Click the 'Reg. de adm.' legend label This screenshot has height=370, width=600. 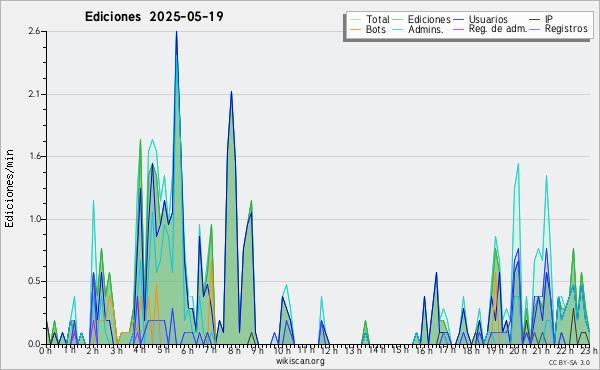pos(498,29)
